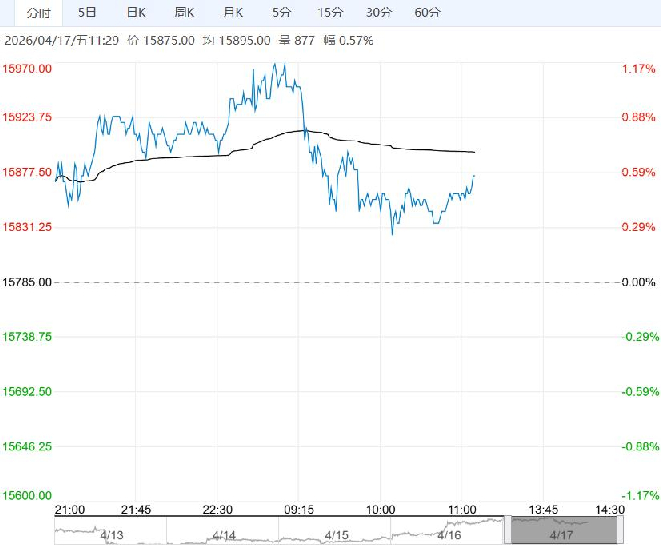This screenshot has height=546, width=661.
Task: Switch to the 30分 interval
Action: point(379,13)
